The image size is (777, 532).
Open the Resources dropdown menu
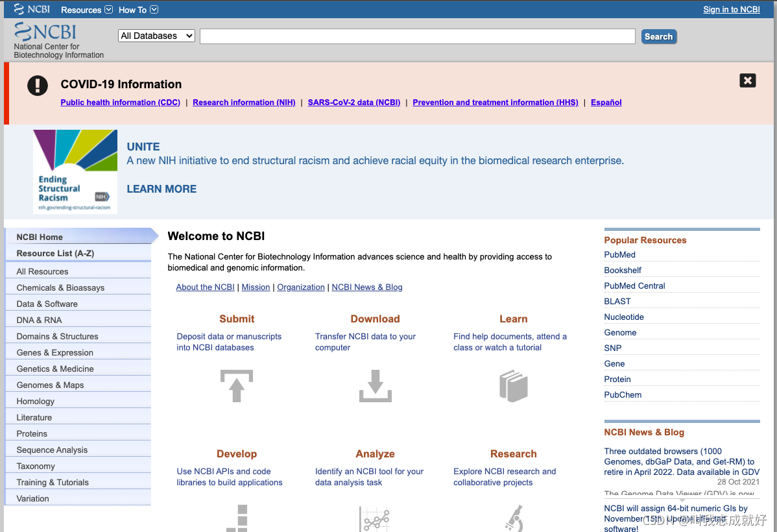point(87,10)
